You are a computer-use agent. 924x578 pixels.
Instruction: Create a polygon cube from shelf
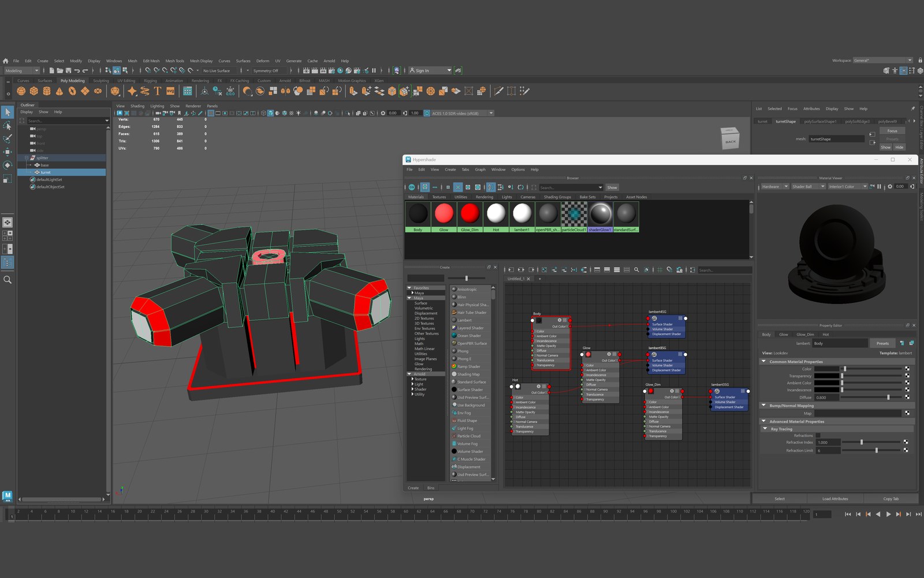coord(34,91)
